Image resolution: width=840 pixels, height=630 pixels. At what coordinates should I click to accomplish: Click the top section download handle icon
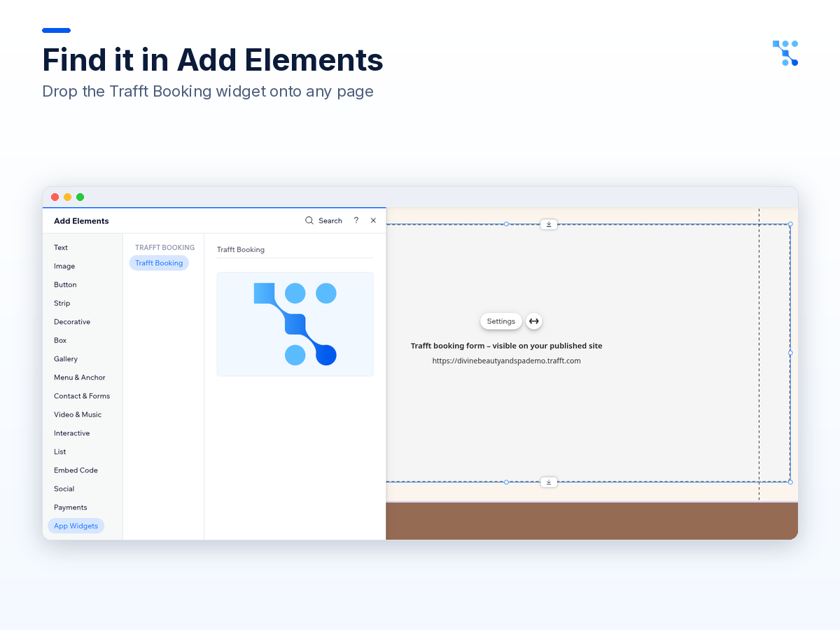pyautogui.click(x=549, y=225)
